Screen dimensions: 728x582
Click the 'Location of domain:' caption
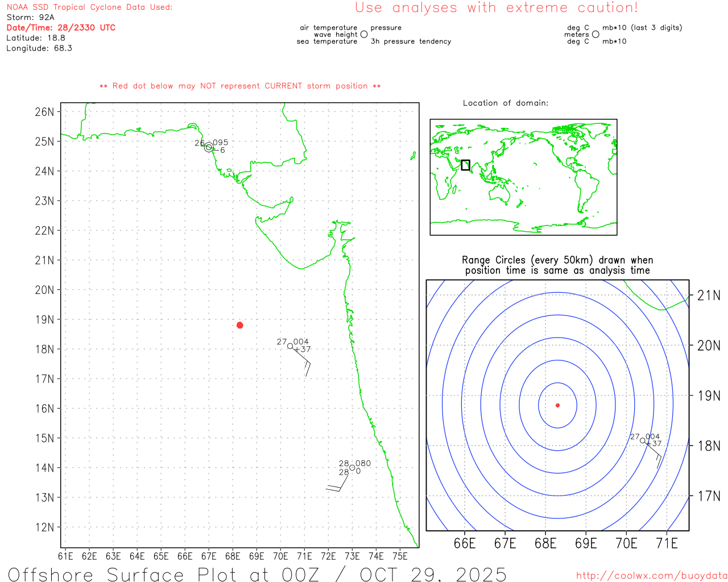tap(506, 103)
